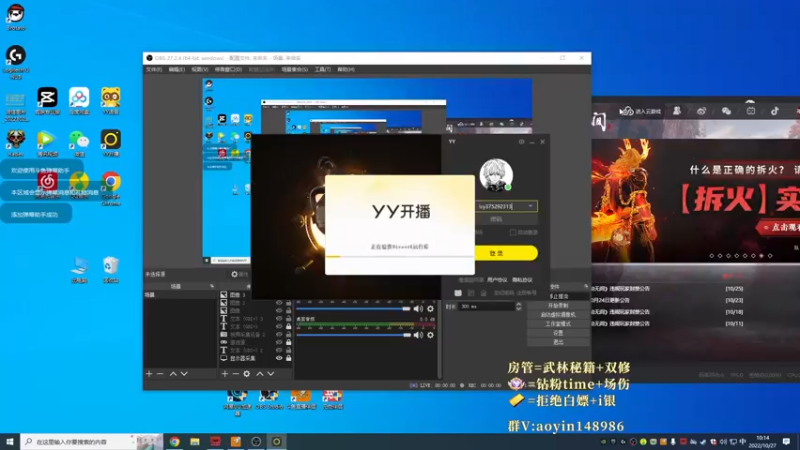Expand the YY account dropdown arrow
The height and width of the screenshot is (450, 800).
pos(531,206)
